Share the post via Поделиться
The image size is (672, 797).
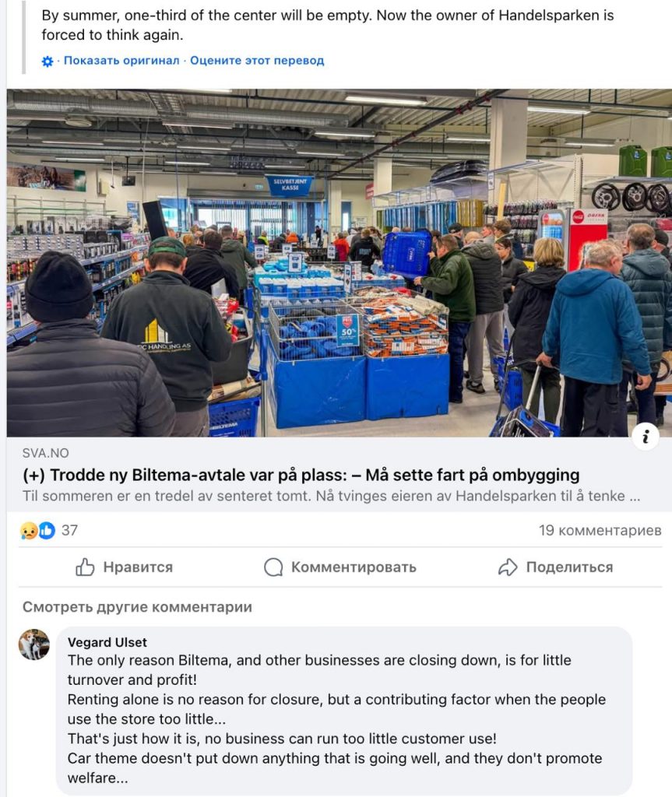(555, 567)
